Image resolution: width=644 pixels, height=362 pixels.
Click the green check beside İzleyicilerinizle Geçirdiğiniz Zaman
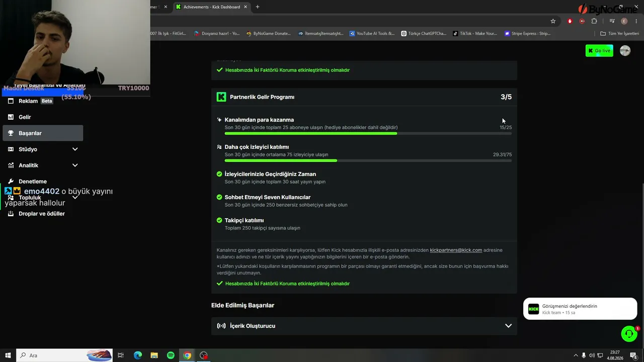tap(219, 174)
